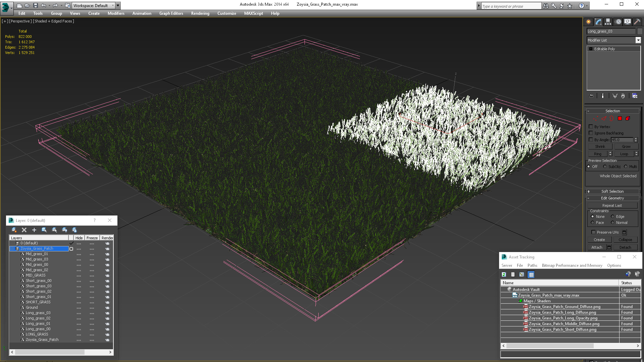Select Element sub-object level
The width and height of the screenshot is (644, 362).
(x=628, y=119)
